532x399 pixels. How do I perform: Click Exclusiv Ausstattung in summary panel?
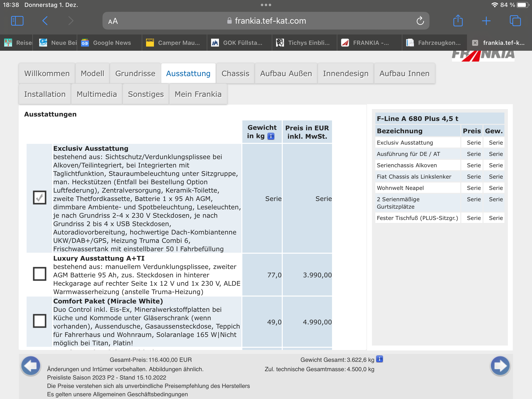pos(440,143)
